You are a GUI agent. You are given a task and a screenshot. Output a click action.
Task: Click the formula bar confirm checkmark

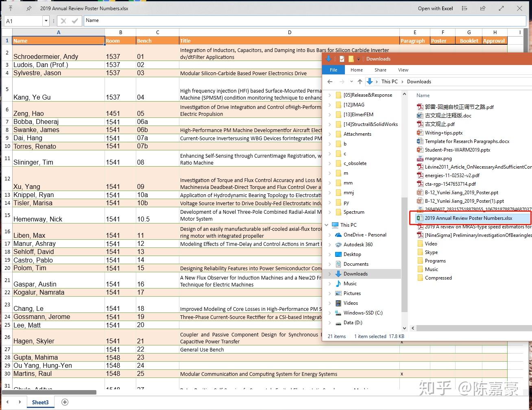point(75,21)
